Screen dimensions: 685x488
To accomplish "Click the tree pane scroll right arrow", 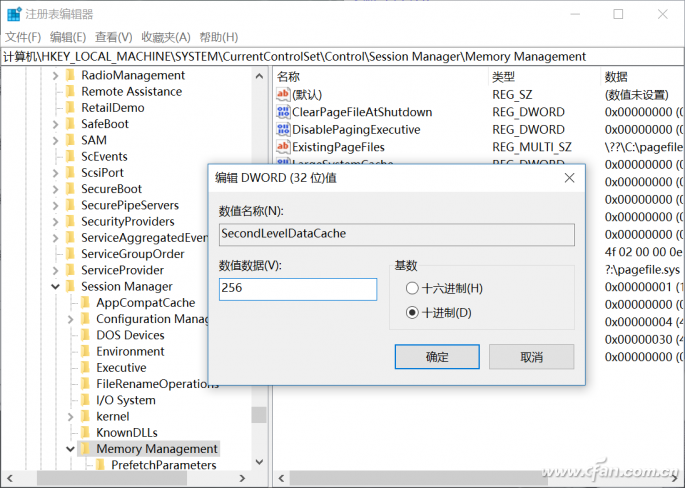I will click(x=242, y=478).
